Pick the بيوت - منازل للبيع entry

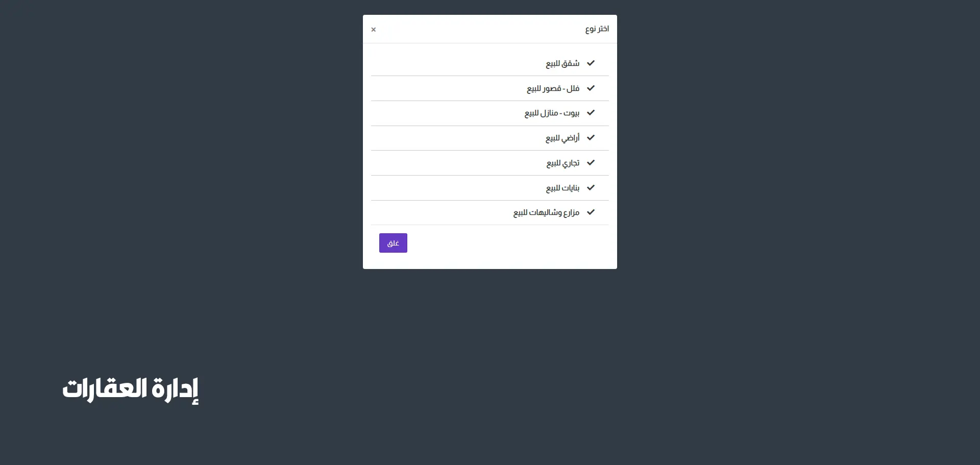tap(552, 113)
